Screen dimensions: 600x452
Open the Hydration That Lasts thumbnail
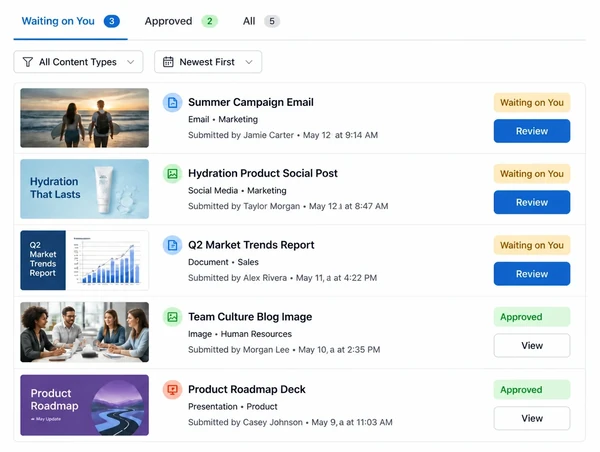click(x=85, y=189)
